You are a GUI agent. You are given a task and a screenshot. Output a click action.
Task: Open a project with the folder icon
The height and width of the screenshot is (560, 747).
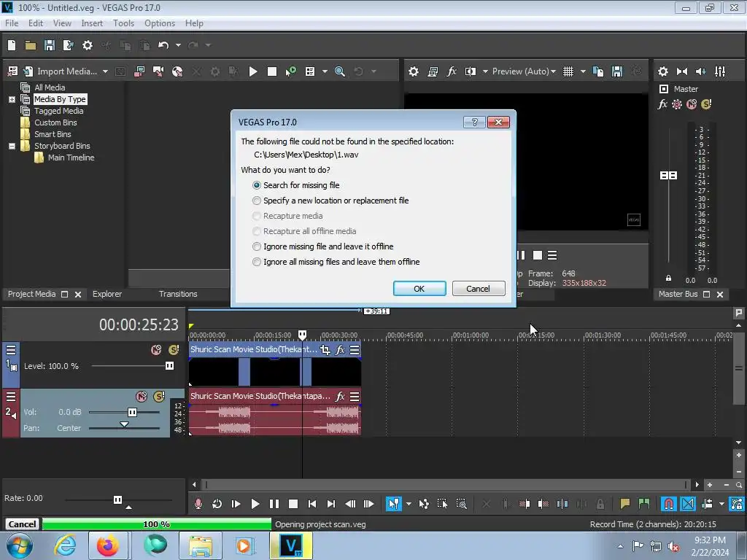point(31,45)
